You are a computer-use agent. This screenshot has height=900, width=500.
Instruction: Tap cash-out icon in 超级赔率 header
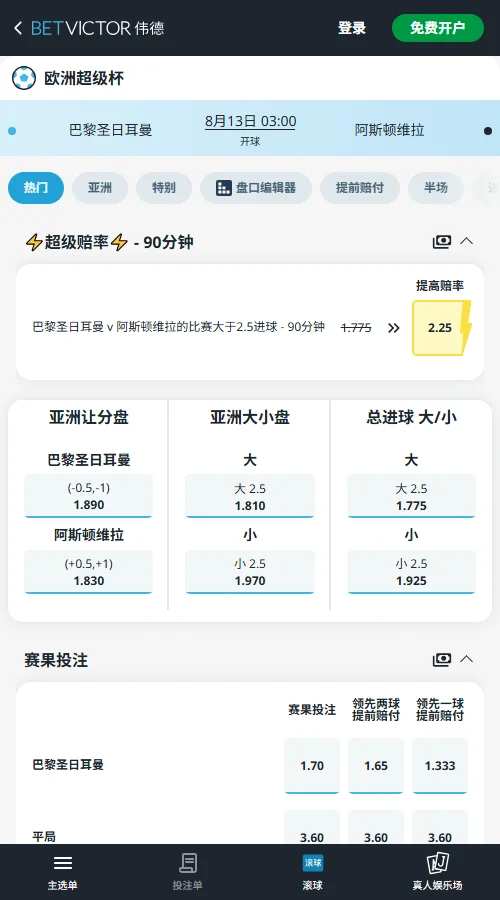[442, 242]
